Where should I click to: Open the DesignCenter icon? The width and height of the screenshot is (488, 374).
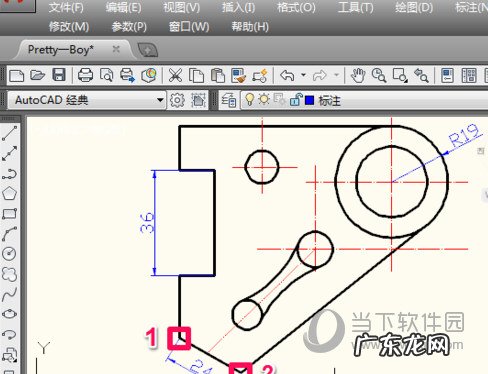click(x=469, y=75)
